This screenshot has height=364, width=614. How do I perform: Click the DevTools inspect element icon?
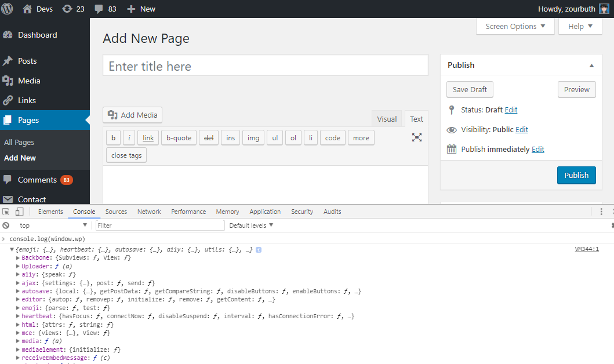click(x=6, y=212)
